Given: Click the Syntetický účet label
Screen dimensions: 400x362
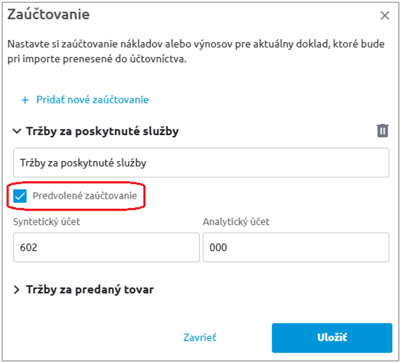Looking at the screenshot, I should tap(47, 222).
